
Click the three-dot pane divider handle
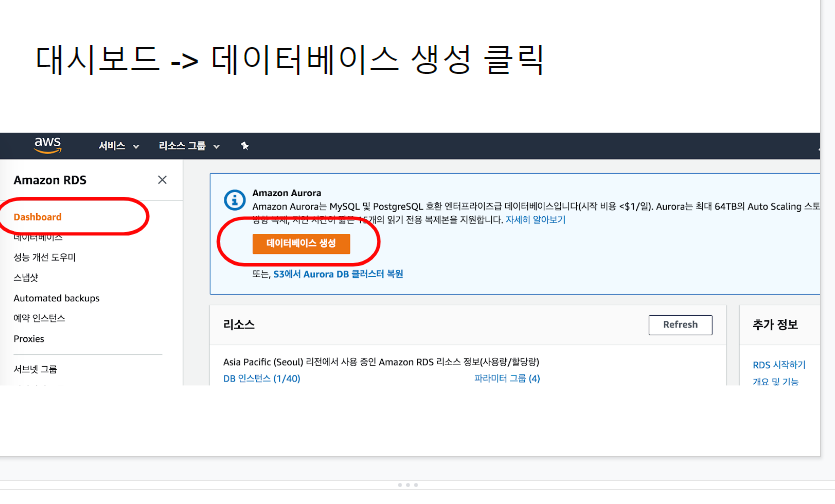pyautogui.click(x=408, y=485)
